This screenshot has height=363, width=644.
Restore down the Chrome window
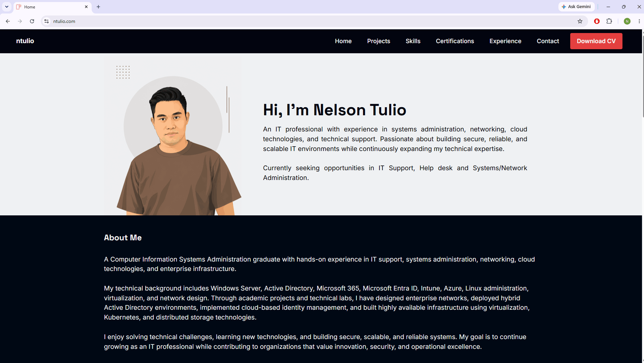pyautogui.click(x=624, y=7)
